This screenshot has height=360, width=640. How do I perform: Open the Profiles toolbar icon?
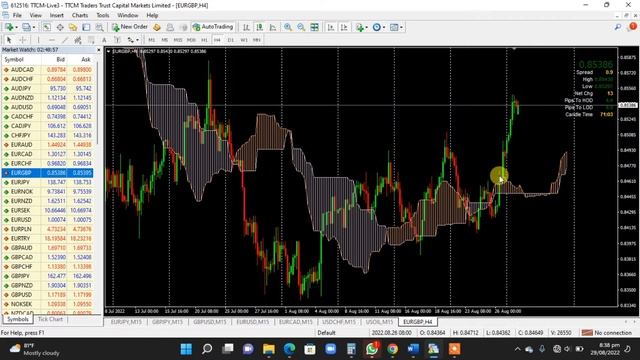click(x=26, y=27)
